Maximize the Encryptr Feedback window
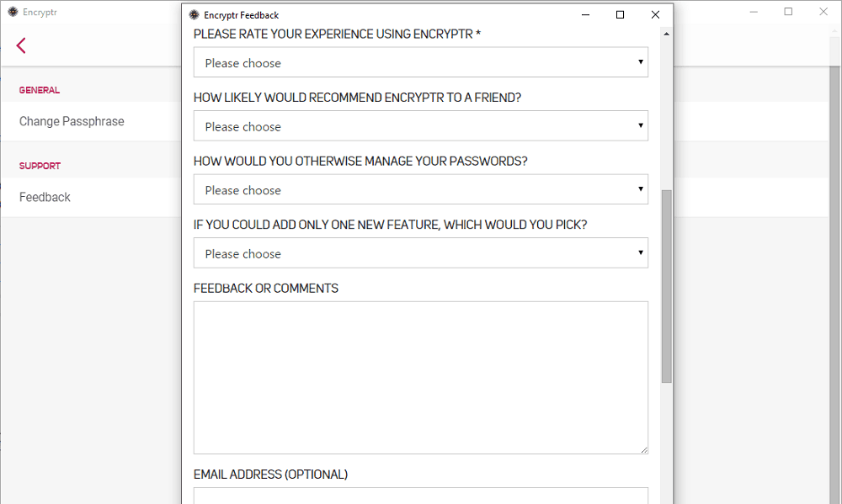 tap(621, 15)
